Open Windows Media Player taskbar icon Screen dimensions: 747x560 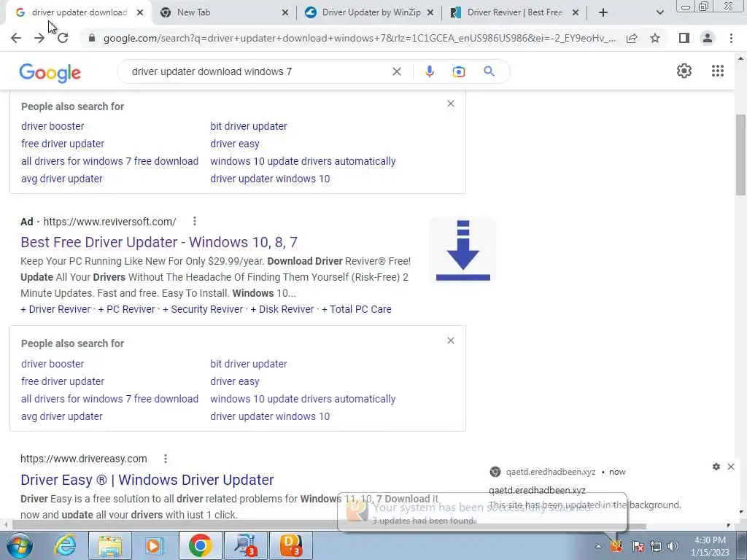point(154,545)
